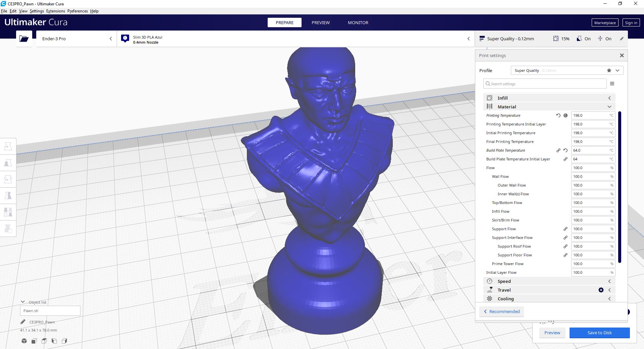Select the Mirror tool

(x=8, y=195)
